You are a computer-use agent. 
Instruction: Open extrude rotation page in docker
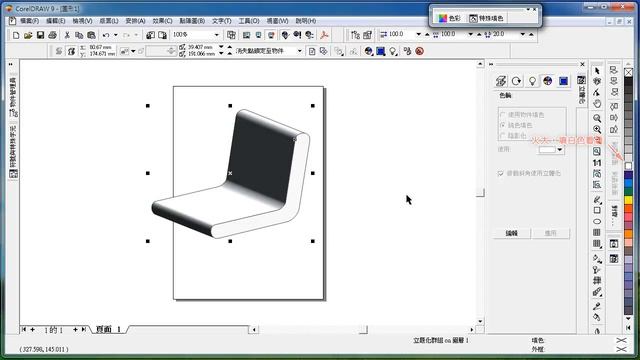pyautogui.click(x=516, y=81)
